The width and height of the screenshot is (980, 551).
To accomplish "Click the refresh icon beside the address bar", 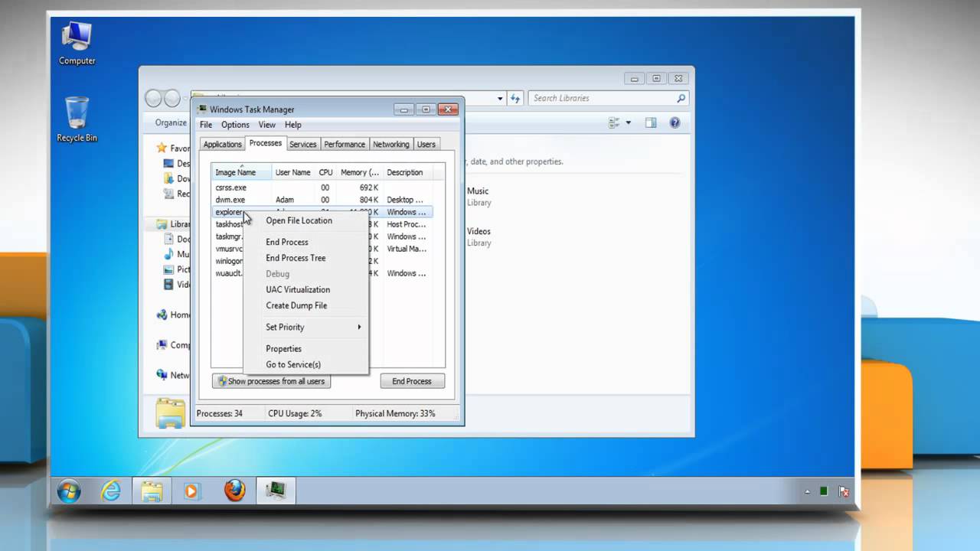I will point(515,98).
